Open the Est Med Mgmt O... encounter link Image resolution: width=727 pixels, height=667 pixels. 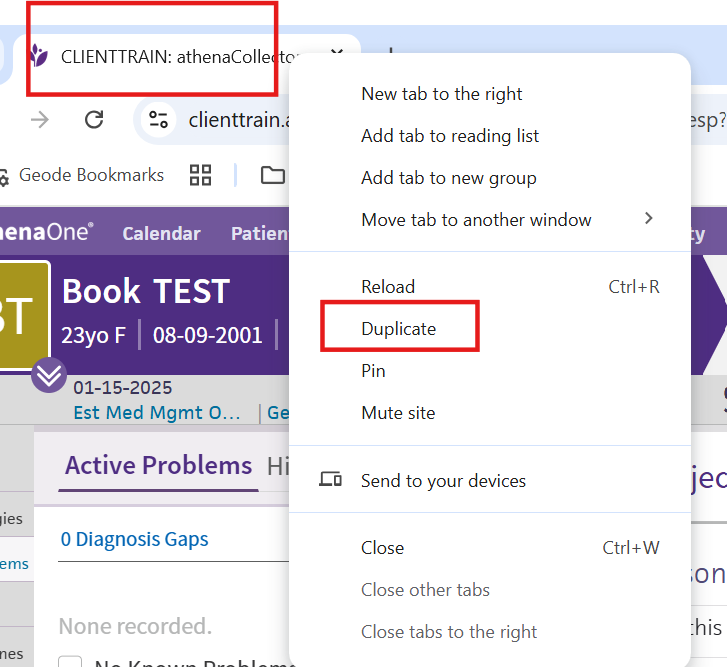(157, 413)
